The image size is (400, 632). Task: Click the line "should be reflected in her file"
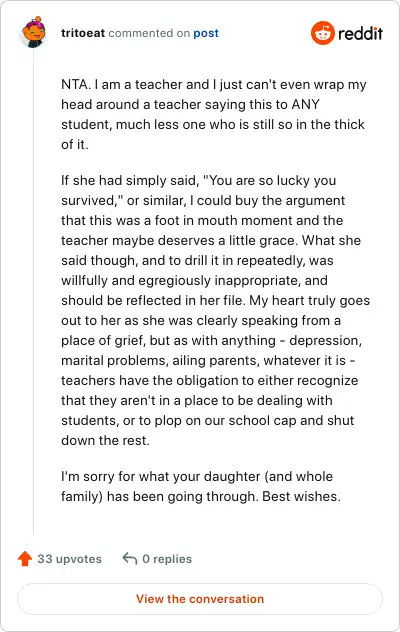point(153,300)
